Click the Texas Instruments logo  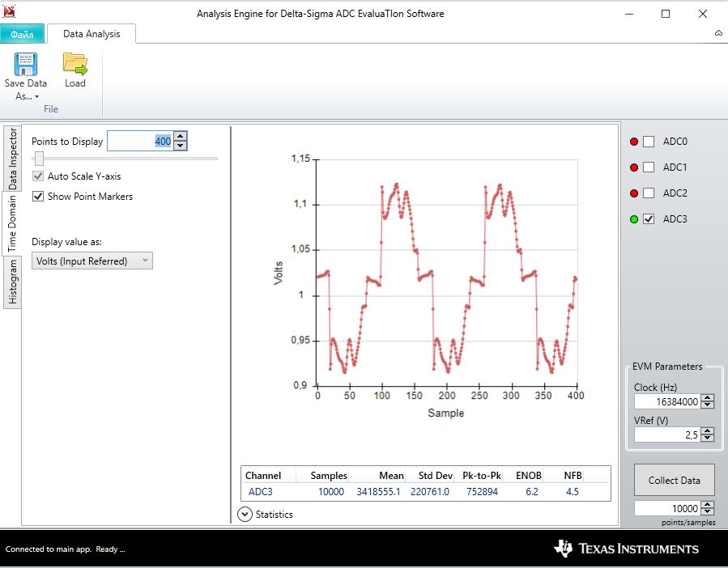626,549
